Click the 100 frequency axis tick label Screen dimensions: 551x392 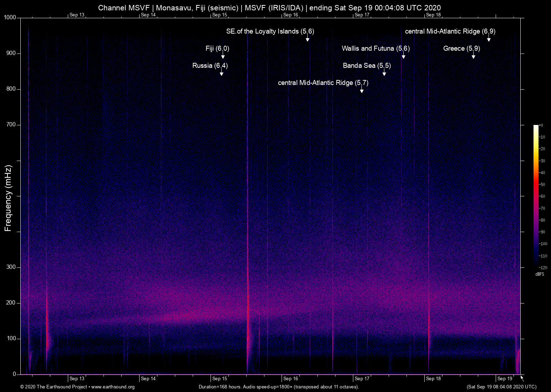coord(11,339)
